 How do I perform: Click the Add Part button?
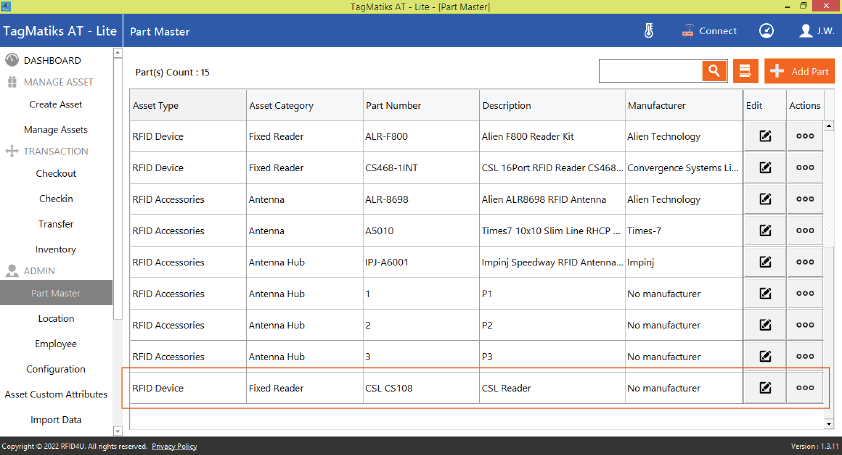coord(799,71)
